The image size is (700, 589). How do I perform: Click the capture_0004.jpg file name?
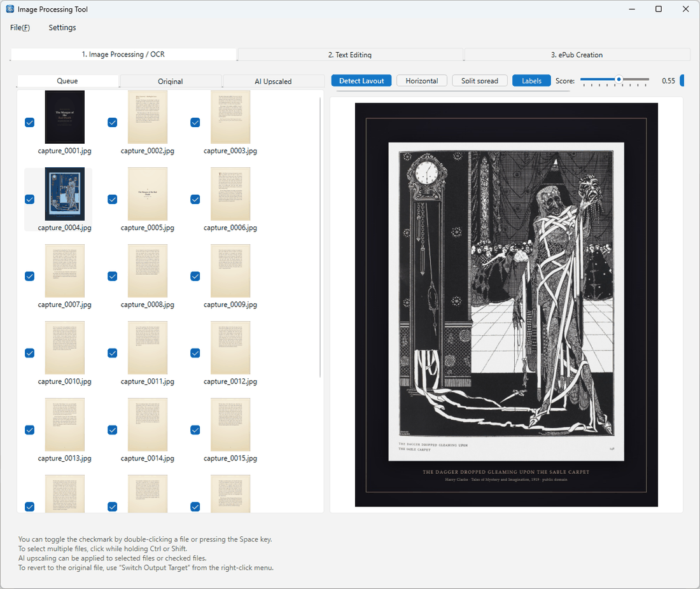pyautogui.click(x=65, y=228)
